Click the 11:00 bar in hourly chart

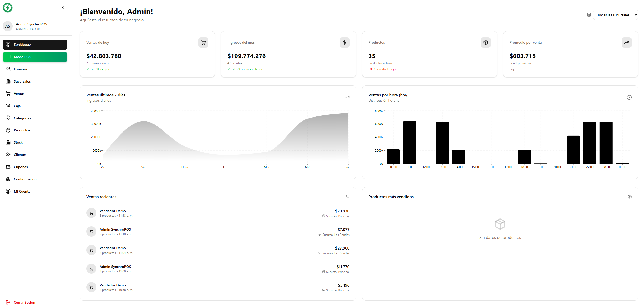410,142
